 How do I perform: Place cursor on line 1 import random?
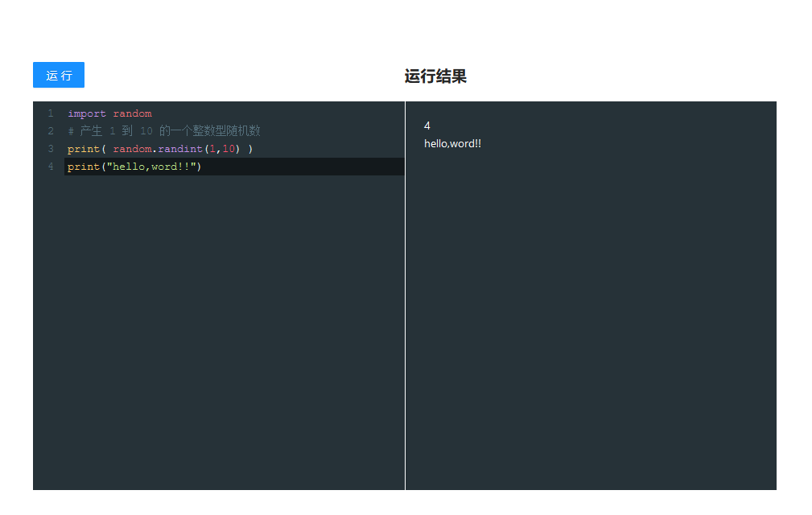(109, 113)
